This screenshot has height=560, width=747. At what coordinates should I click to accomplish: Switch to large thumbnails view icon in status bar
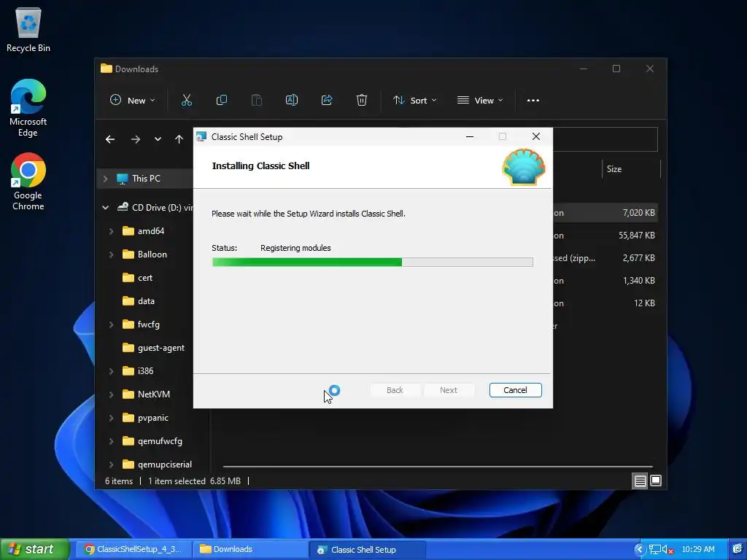tap(656, 481)
